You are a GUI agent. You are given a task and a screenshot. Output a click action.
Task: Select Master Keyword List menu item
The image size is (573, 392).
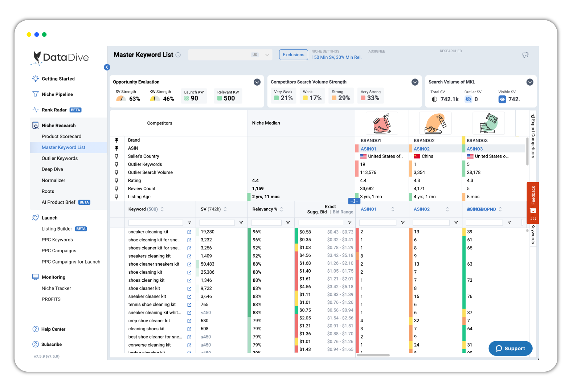coord(64,147)
